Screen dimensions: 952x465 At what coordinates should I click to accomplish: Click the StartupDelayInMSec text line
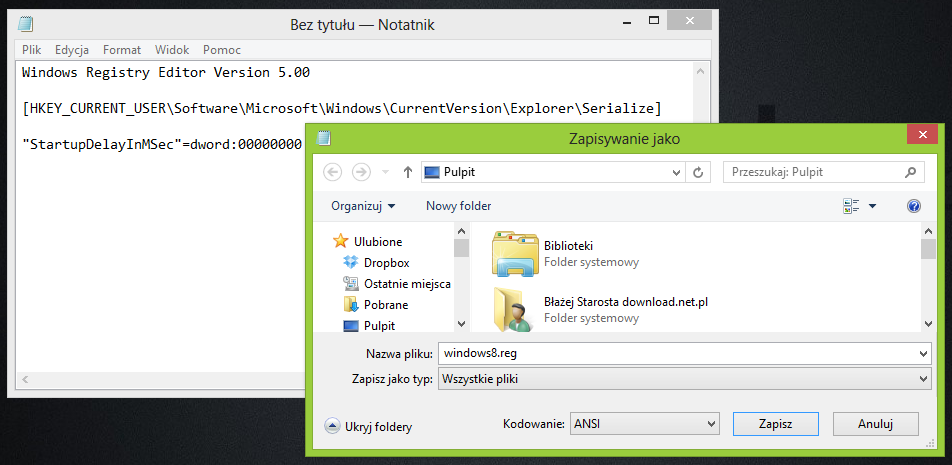pyautogui.click(x=162, y=144)
